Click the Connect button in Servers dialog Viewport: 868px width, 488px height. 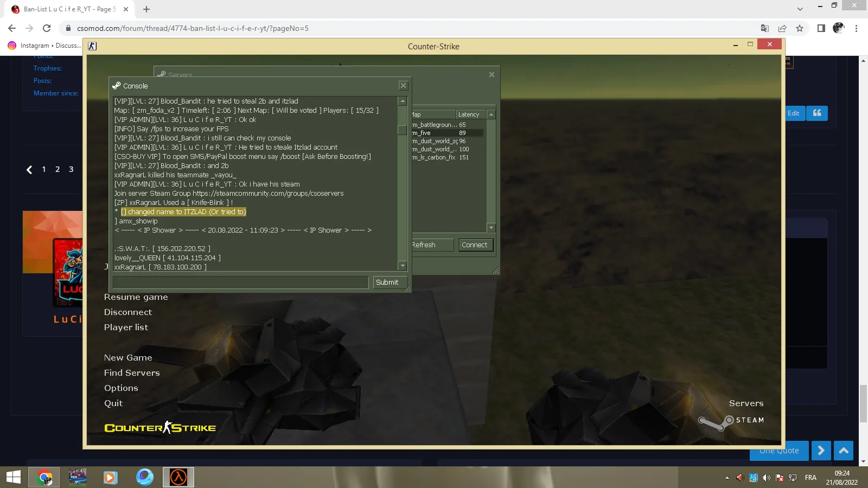(475, 245)
